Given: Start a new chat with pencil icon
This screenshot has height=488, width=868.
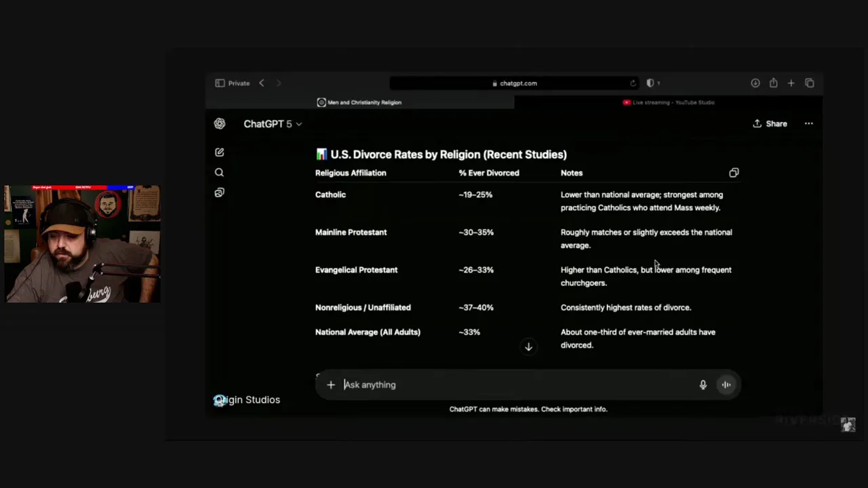Looking at the screenshot, I should pyautogui.click(x=219, y=152).
